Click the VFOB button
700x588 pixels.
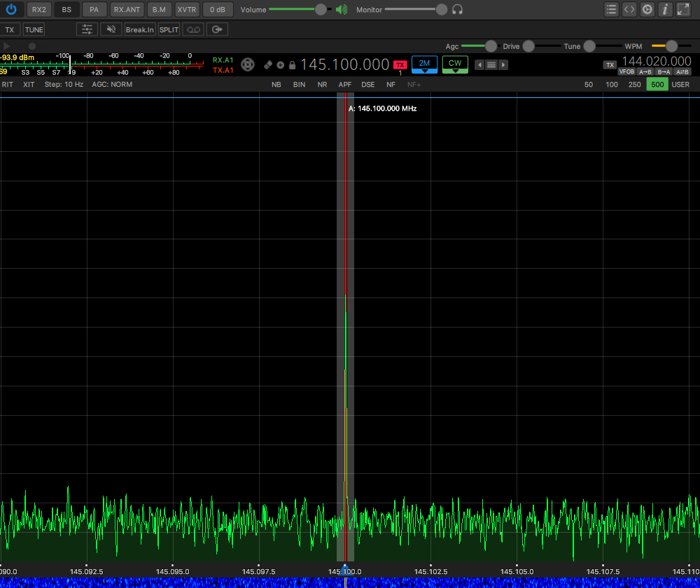click(626, 72)
